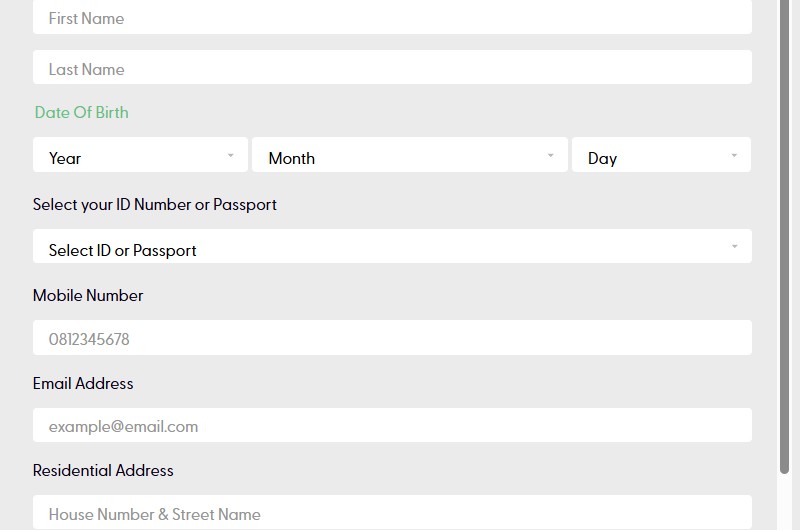Click the First Name input field
The width and height of the screenshot is (800, 530).
pos(392,17)
